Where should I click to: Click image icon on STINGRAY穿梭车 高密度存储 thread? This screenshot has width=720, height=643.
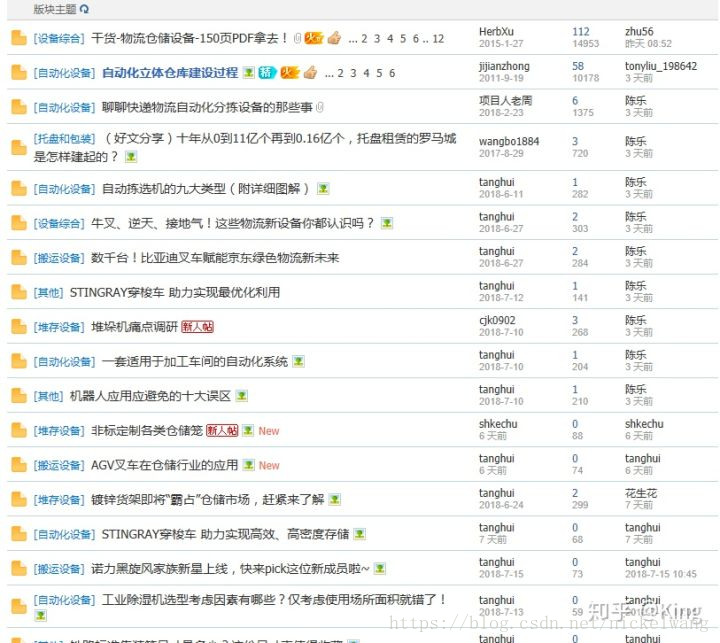pyautogui.click(x=360, y=534)
